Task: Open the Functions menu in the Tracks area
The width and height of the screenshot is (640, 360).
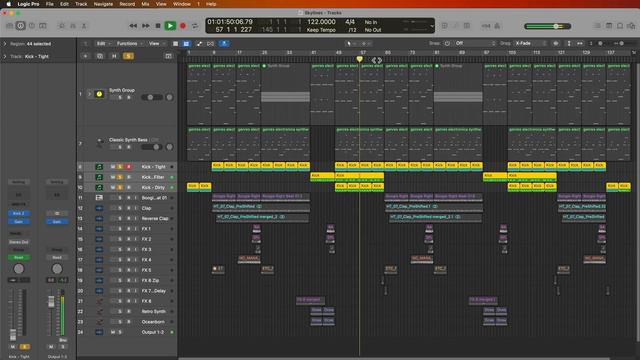Action: click(129, 43)
